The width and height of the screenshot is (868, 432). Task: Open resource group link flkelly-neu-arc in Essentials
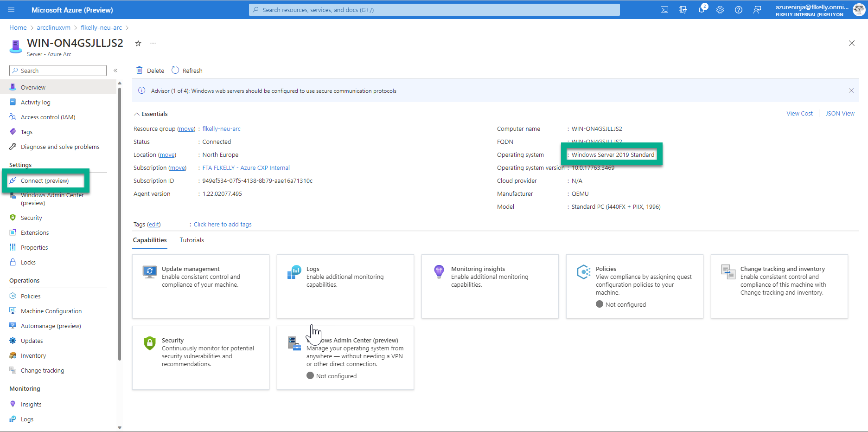[x=221, y=129]
